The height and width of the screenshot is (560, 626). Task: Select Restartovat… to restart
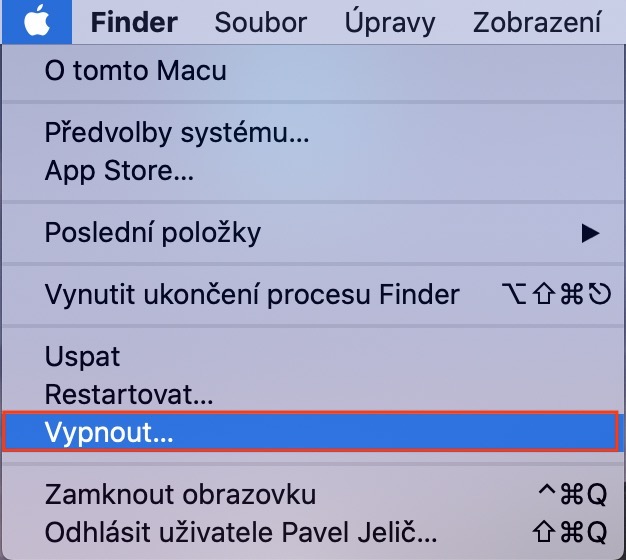(x=129, y=396)
